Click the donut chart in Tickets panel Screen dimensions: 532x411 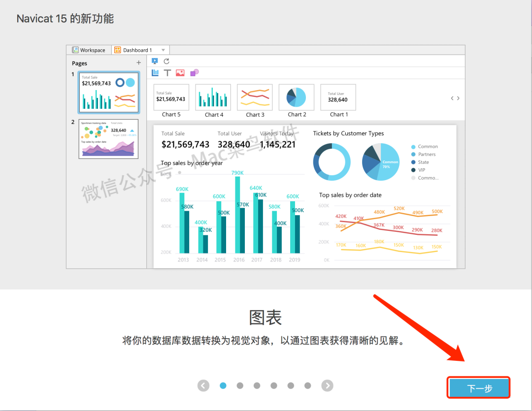click(332, 162)
